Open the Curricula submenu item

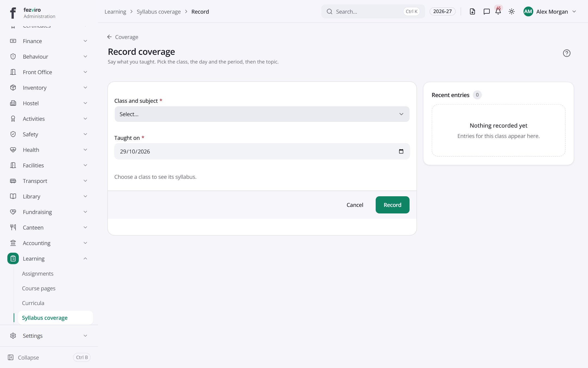(x=33, y=303)
